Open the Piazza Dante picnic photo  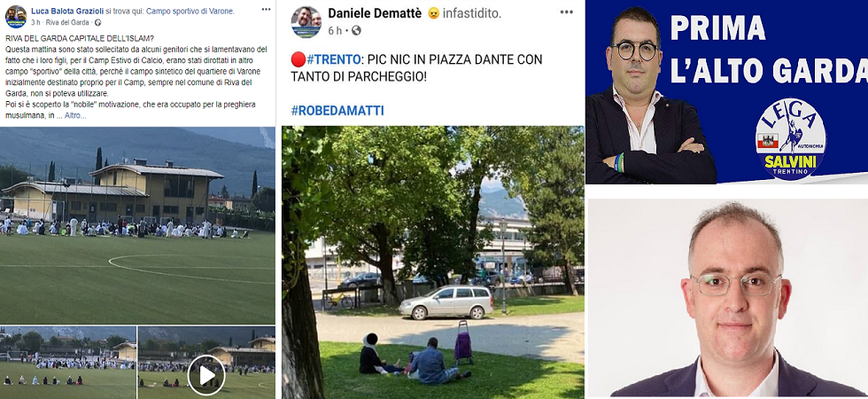(x=433, y=262)
